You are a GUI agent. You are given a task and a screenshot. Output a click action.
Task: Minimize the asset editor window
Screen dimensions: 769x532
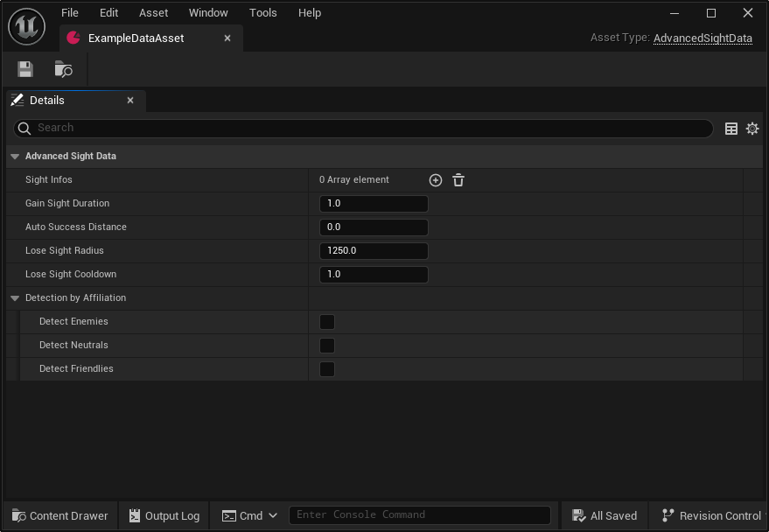(x=675, y=13)
